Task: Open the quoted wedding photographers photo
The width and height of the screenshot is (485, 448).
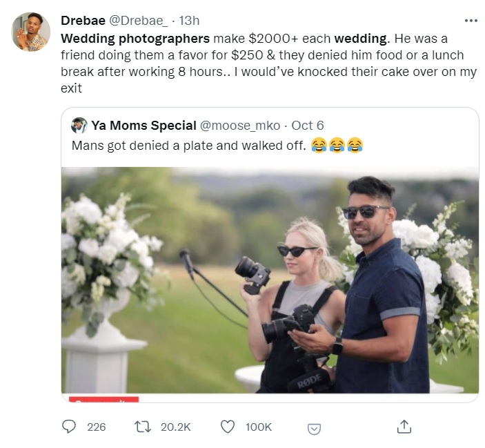Action: point(270,283)
